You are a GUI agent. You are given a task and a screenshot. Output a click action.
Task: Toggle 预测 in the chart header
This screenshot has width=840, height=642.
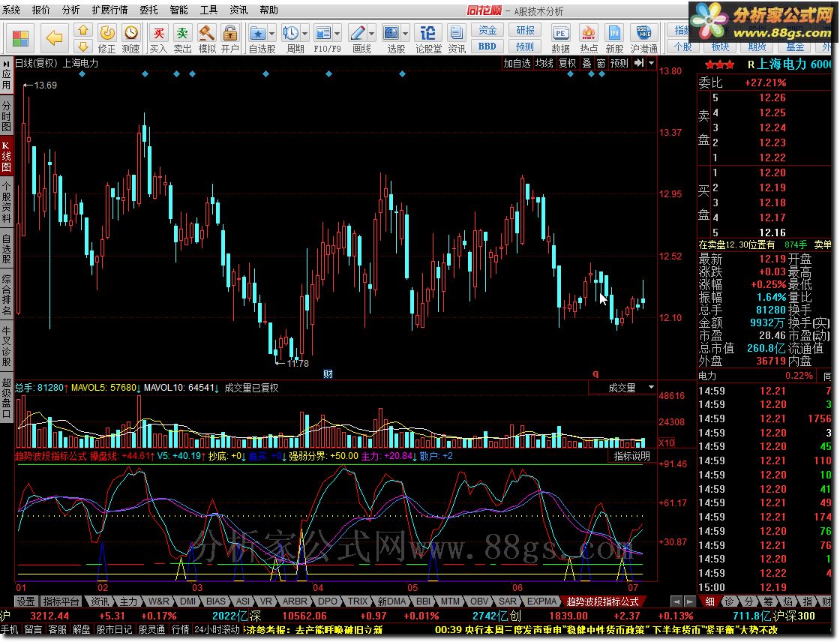(x=619, y=63)
